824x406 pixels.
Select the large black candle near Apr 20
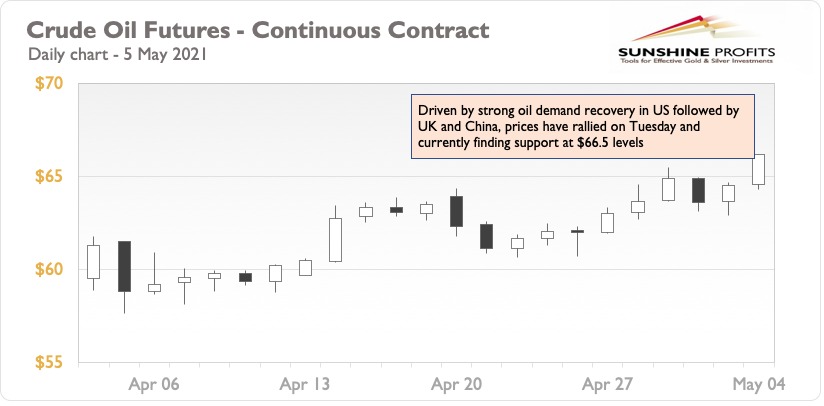tap(456, 212)
